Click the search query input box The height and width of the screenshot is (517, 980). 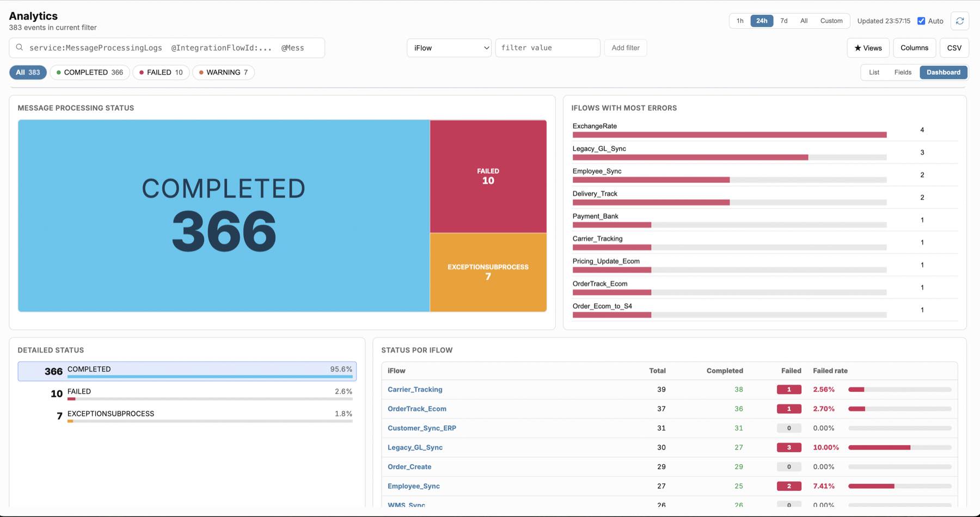pos(167,48)
